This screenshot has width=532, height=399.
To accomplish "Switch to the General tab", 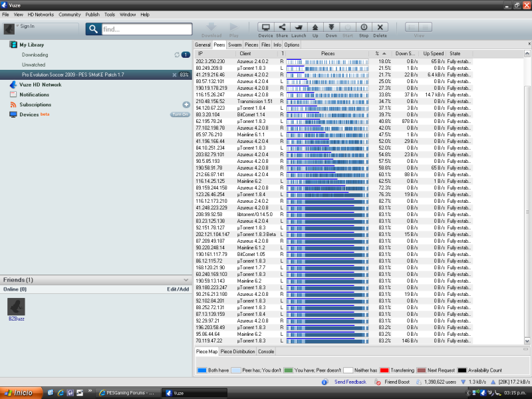I will click(x=203, y=45).
